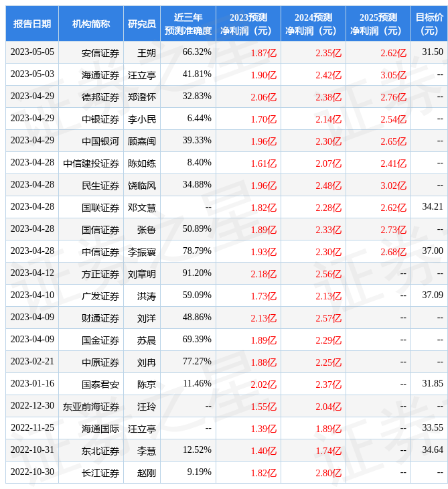
Task: Select researcher cell 顾熹闽
Action: (142, 141)
